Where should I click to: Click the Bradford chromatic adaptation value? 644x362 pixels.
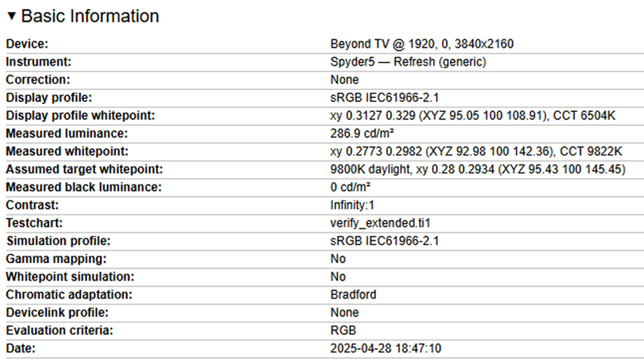353,295
